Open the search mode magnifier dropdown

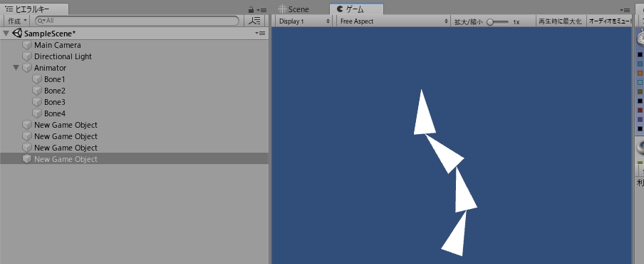coord(41,21)
